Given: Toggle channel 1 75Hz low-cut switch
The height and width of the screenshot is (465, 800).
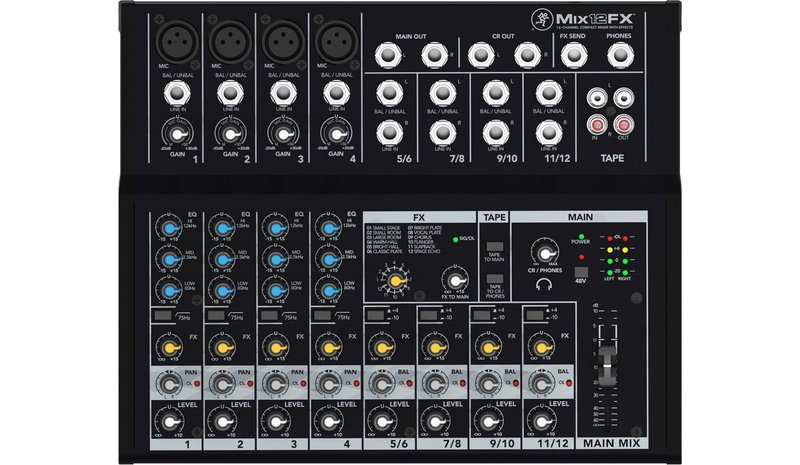Looking at the screenshot, I should pyautogui.click(x=163, y=315).
